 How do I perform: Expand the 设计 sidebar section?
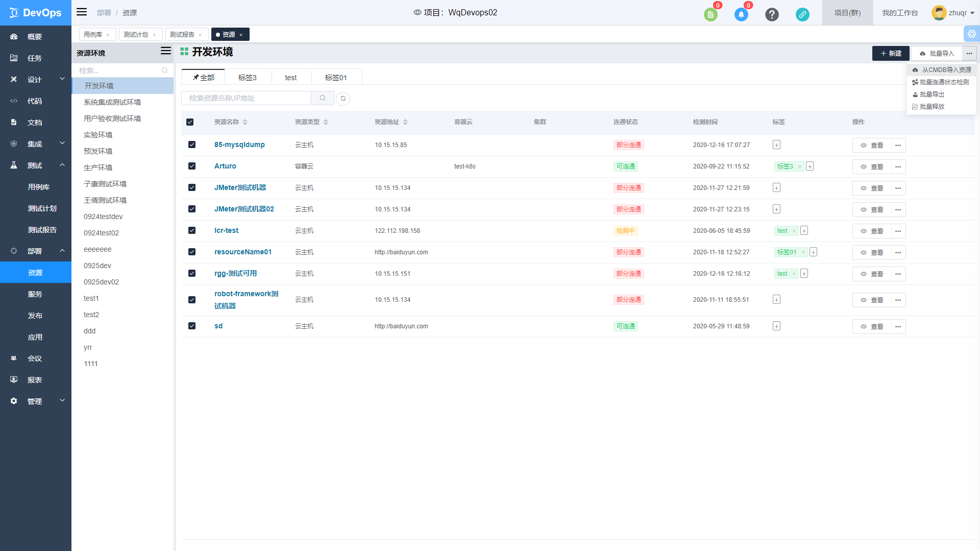pos(36,80)
